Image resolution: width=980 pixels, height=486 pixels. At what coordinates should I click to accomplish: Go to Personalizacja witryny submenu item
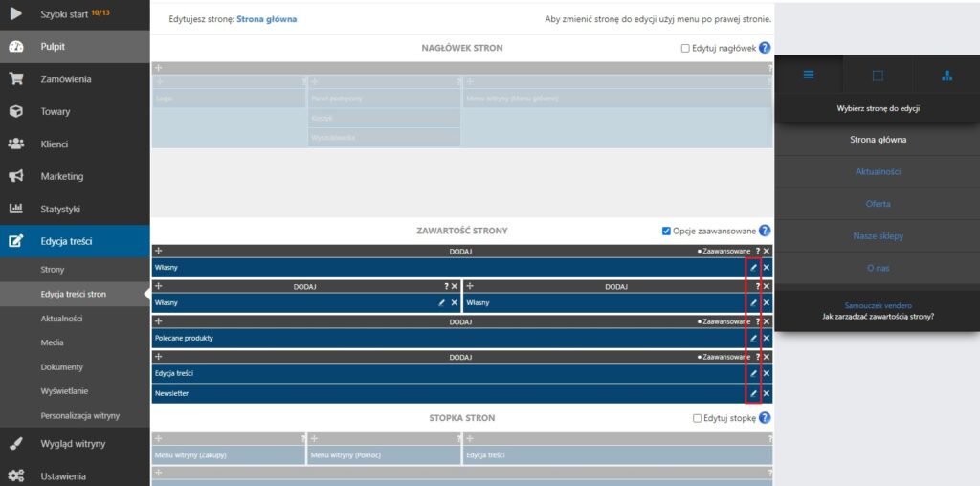click(79, 415)
